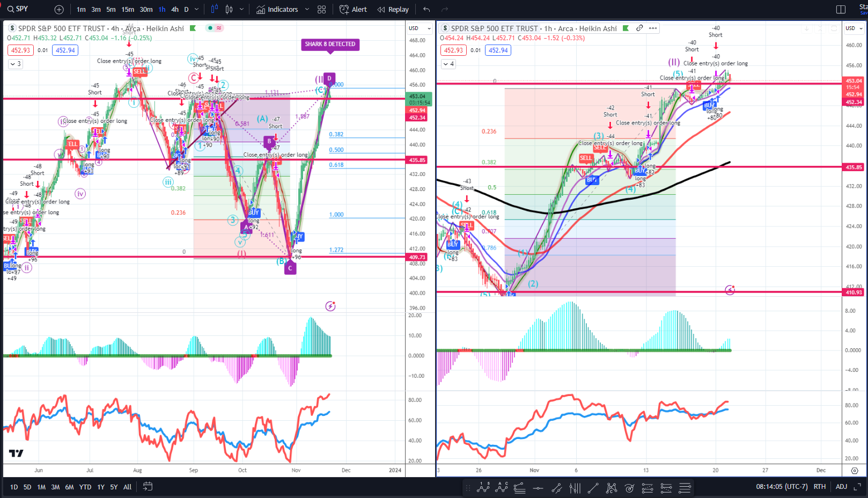Undo the last chart action
Image resolution: width=868 pixels, height=498 pixels.
click(426, 10)
